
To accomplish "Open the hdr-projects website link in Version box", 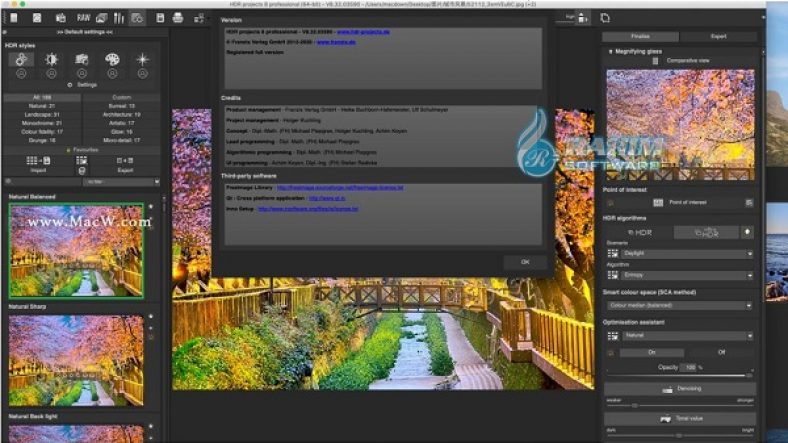I will 363,32.
